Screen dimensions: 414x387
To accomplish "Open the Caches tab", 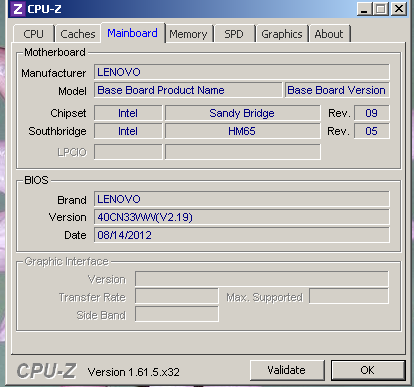I will pos(78,34).
